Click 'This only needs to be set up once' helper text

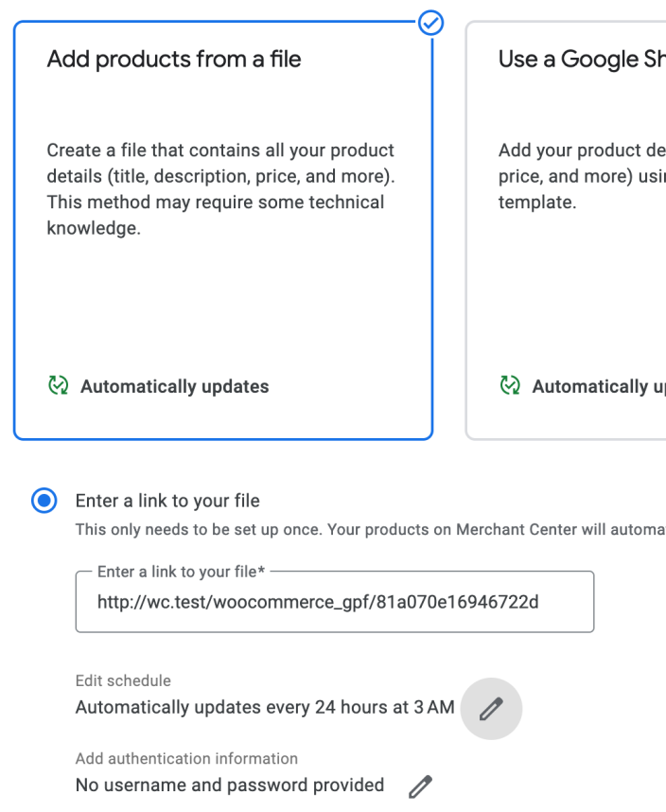click(370, 529)
